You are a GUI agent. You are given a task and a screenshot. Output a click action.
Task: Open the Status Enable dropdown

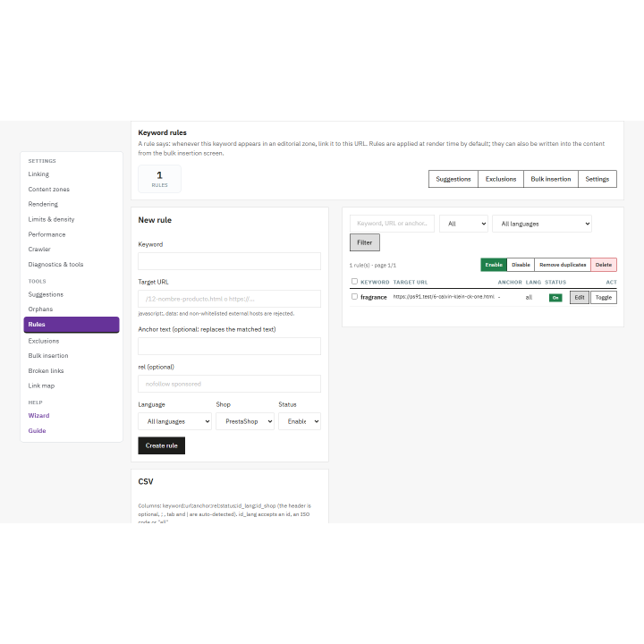point(300,421)
